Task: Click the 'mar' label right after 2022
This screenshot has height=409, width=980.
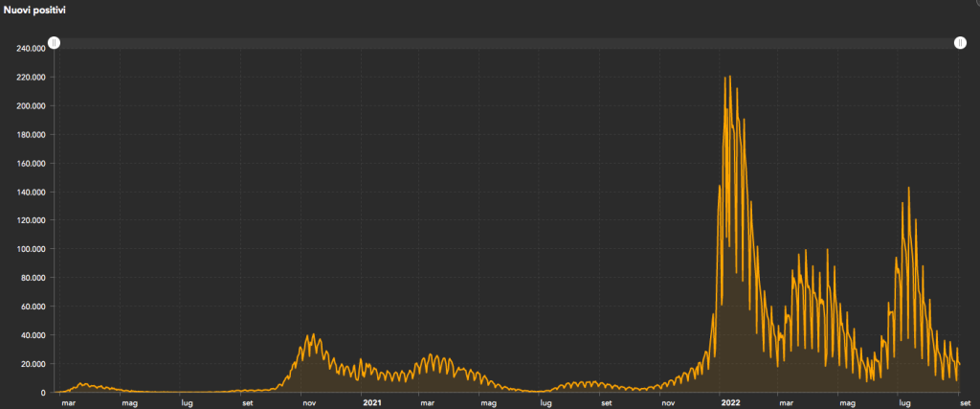Action: (785, 403)
